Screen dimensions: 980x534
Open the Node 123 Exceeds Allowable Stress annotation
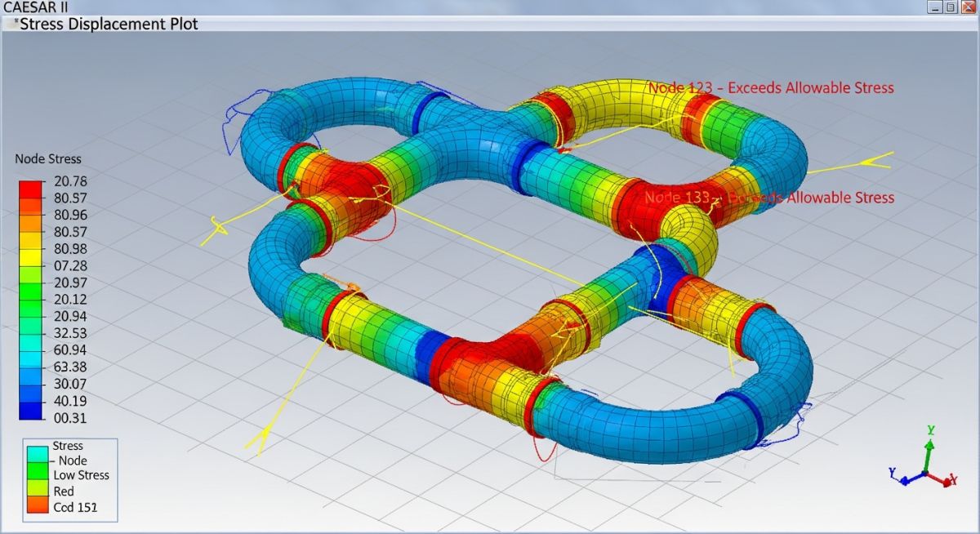tap(770, 87)
